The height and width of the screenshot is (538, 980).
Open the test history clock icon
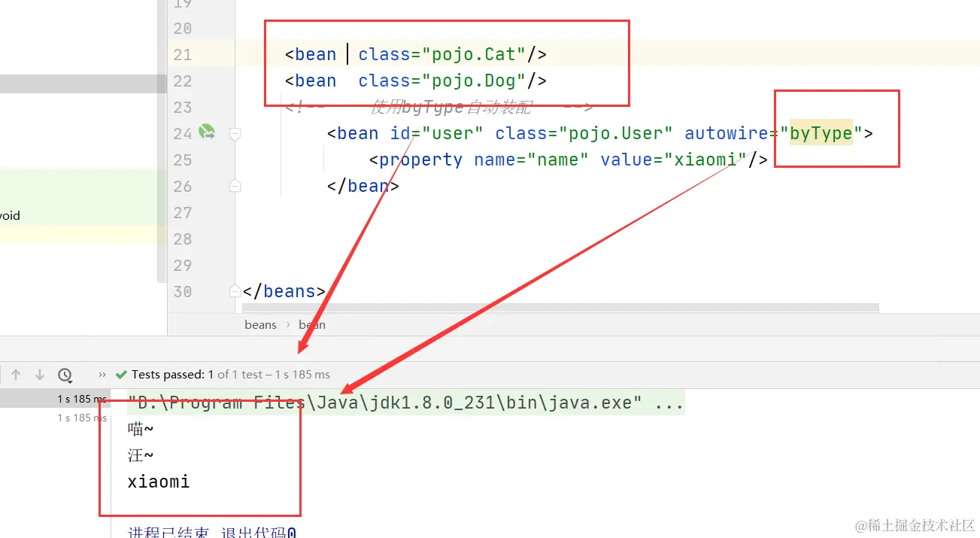(65, 374)
